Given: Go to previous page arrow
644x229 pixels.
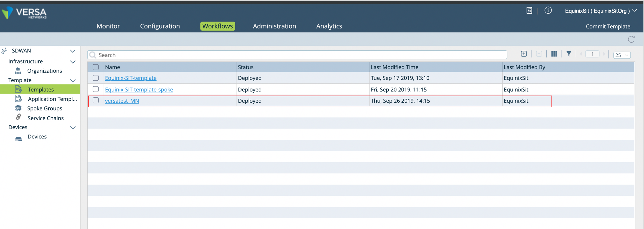Looking at the screenshot, I should 581,54.
